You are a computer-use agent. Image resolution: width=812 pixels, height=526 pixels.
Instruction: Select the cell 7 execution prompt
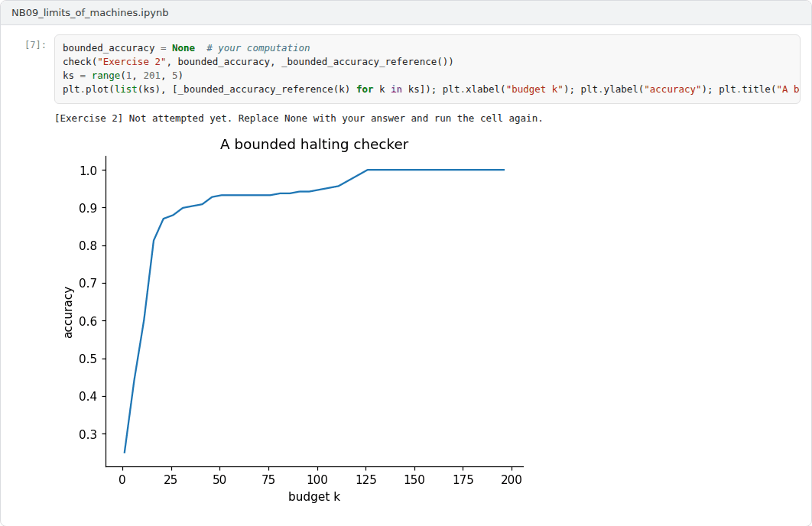click(35, 44)
